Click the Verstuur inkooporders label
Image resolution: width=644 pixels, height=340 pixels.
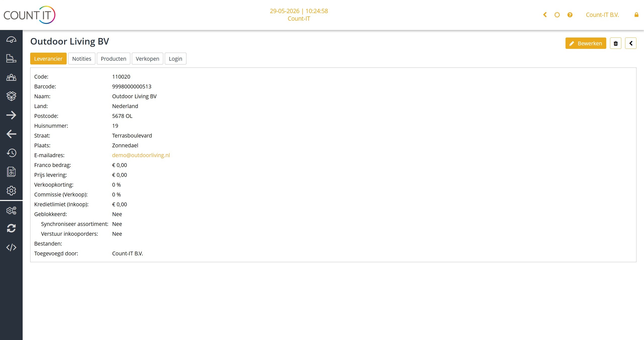point(70,234)
